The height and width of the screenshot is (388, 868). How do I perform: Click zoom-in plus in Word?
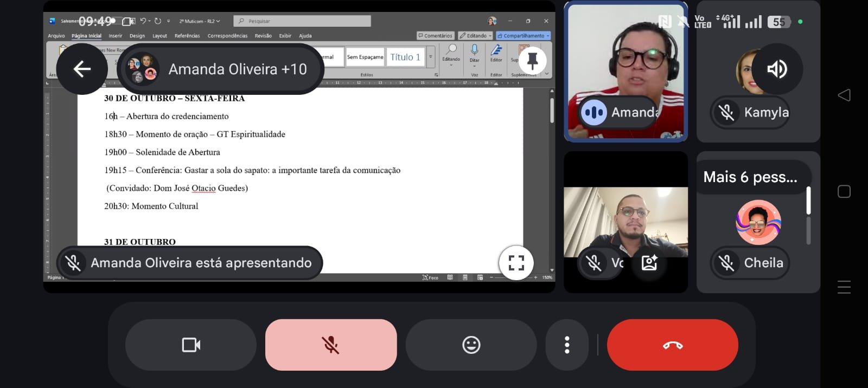point(535,277)
